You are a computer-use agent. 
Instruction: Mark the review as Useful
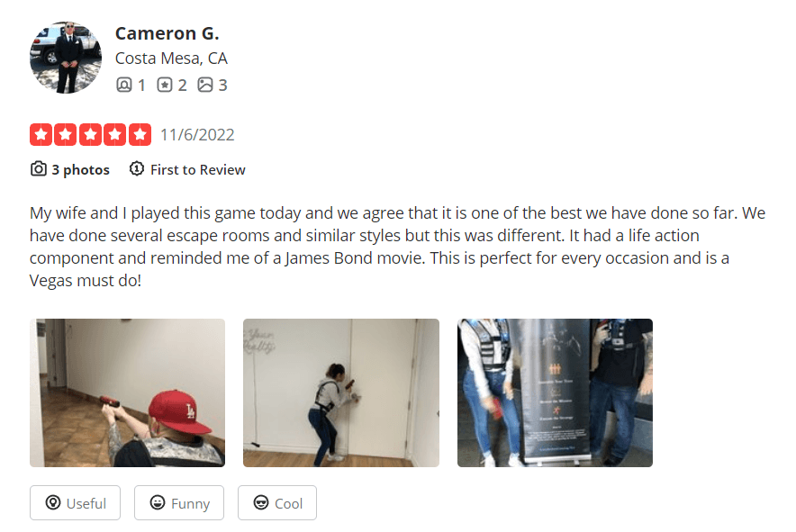(75, 503)
